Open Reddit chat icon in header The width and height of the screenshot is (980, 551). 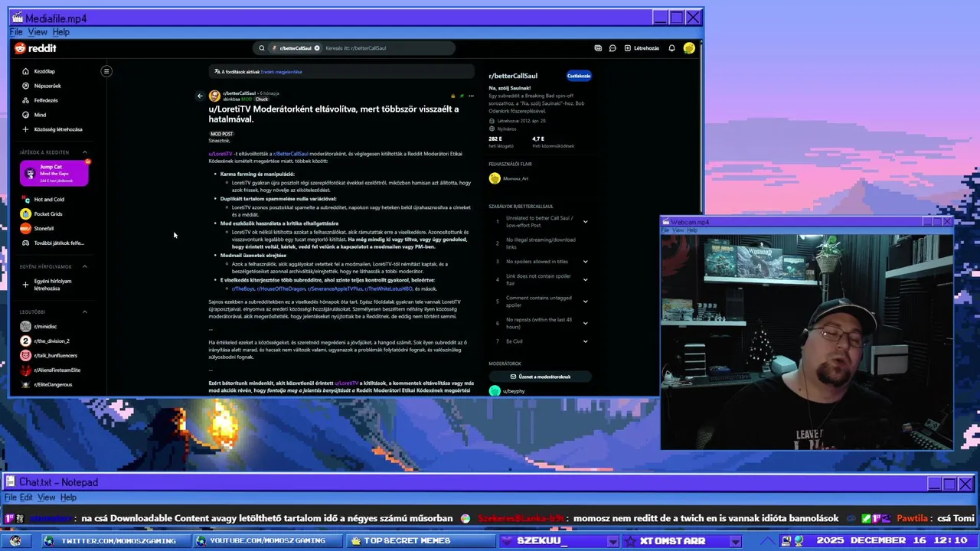click(x=612, y=48)
